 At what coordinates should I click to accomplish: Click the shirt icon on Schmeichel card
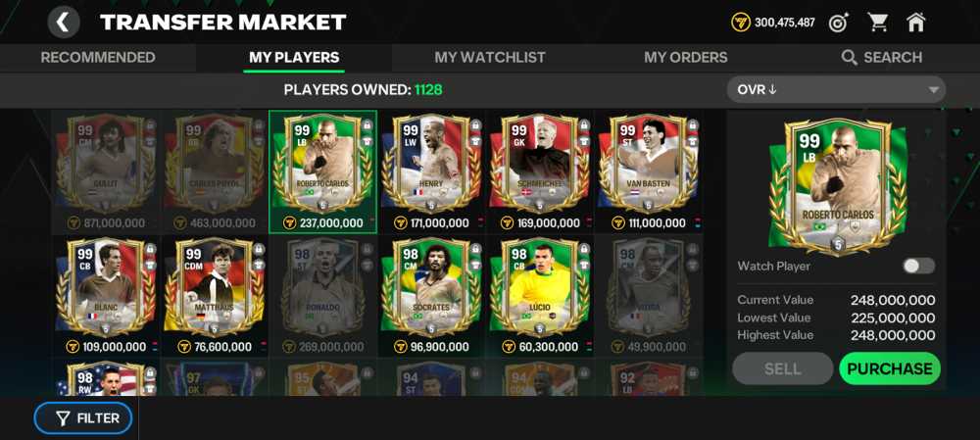tap(584, 141)
